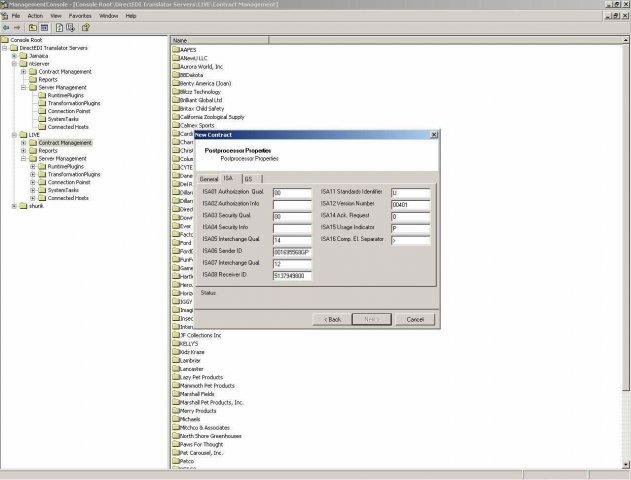Click the Next button in dialog
Viewport: 631px width, 480px height.
372,319
